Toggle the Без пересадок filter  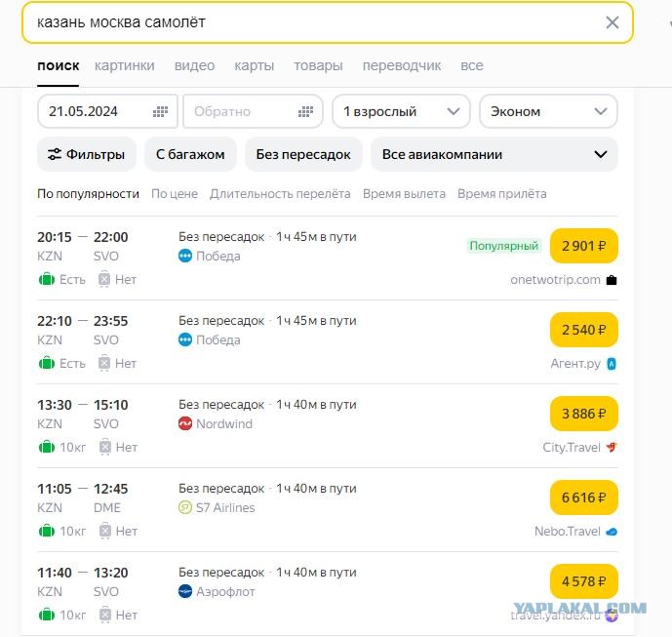point(303,154)
